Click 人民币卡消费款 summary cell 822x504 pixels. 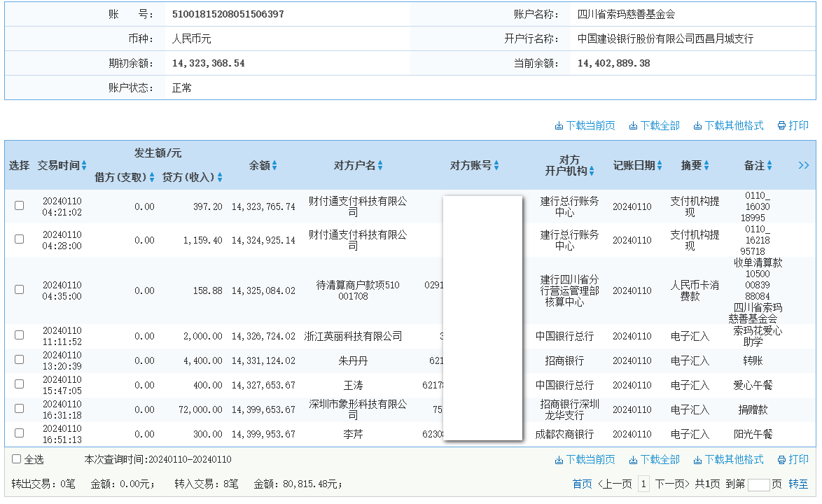(695, 290)
